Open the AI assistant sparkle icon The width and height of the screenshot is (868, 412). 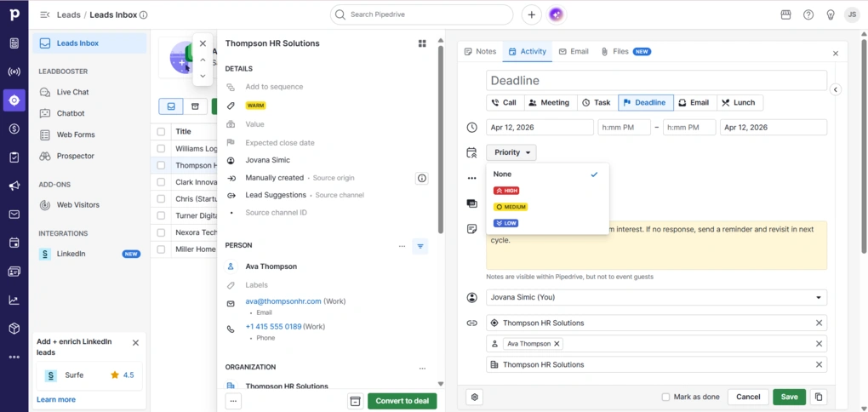[557, 15]
